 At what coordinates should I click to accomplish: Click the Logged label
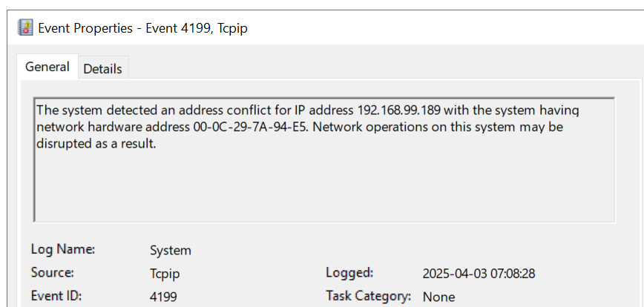pos(349,273)
